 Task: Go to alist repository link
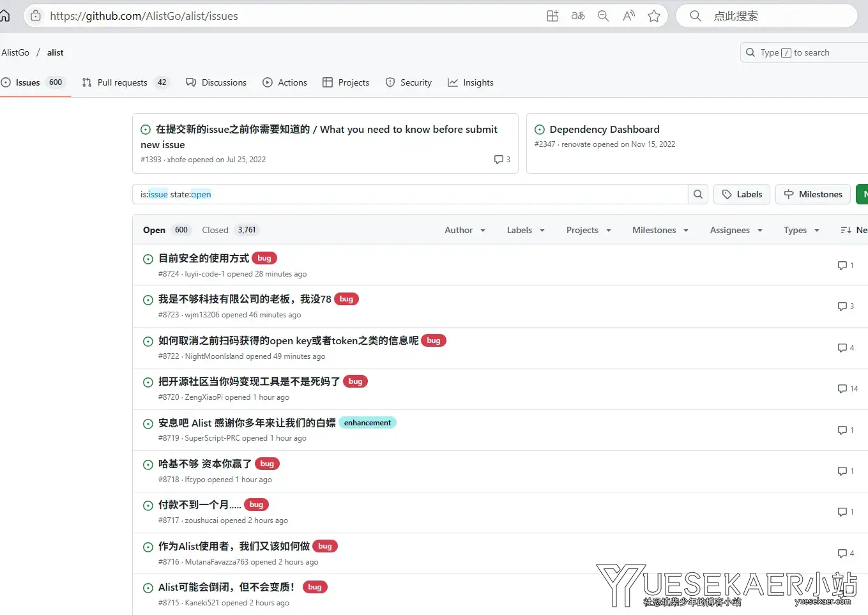(x=55, y=52)
